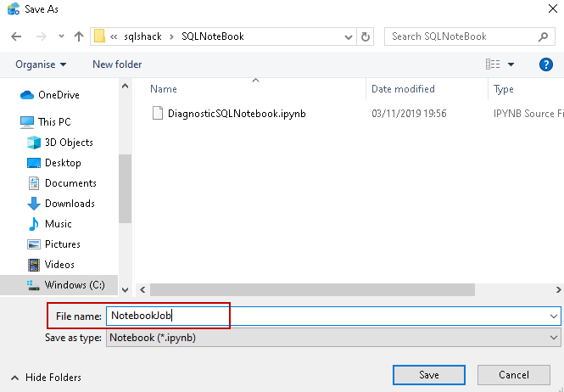
Task: Open the 3D Objects folder
Action: click(69, 143)
